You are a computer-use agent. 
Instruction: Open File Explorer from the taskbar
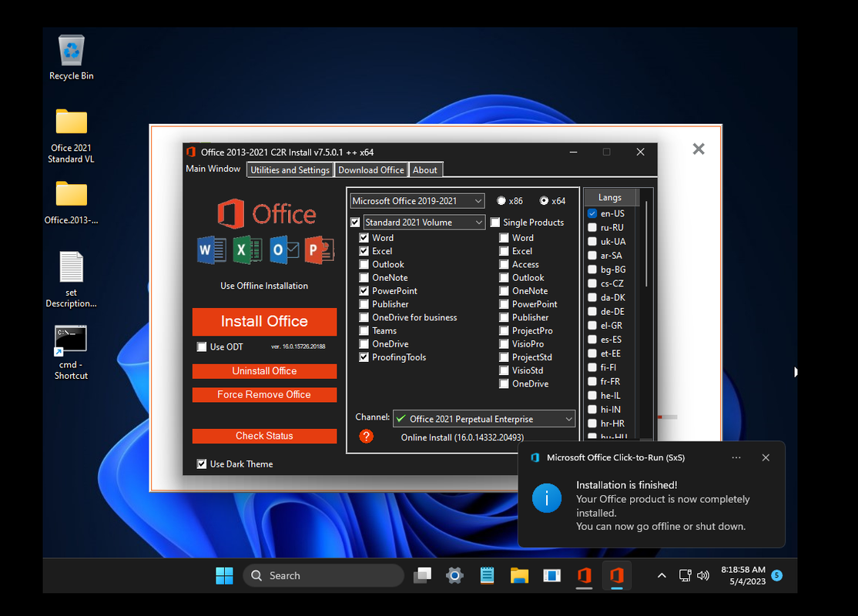tap(519, 575)
